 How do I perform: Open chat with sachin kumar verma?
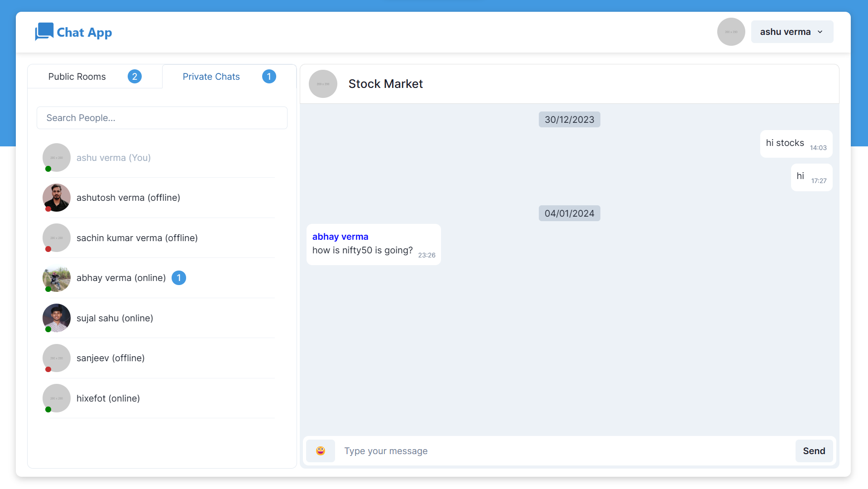coord(137,238)
